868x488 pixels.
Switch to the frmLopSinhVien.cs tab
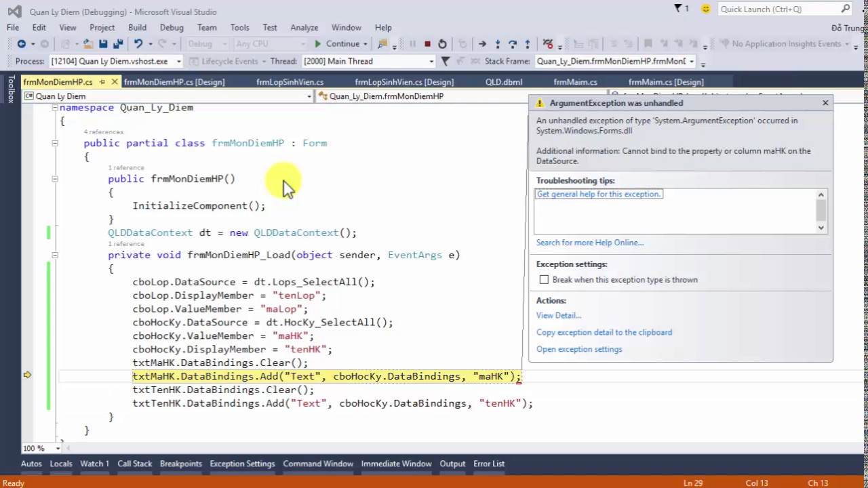click(x=290, y=82)
